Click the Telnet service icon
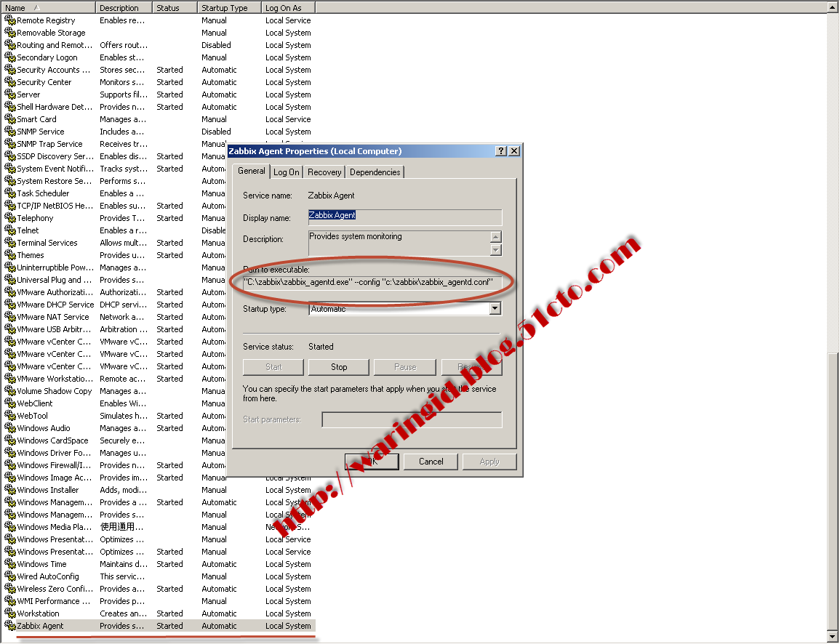840x644 pixels. pyautogui.click(x=9, y=230)
